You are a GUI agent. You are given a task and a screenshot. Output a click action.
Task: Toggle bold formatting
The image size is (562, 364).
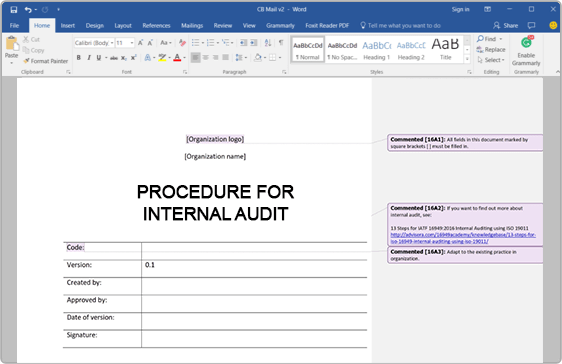click(78, 58)
